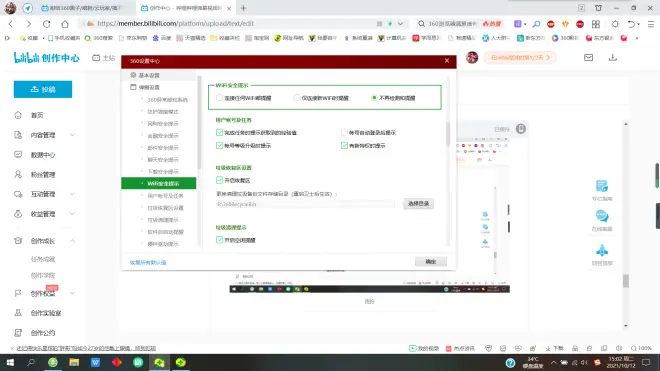Expand the bookmarks bar toggle arrow
This screenshot has width=660, height=371.
(7, 38)
